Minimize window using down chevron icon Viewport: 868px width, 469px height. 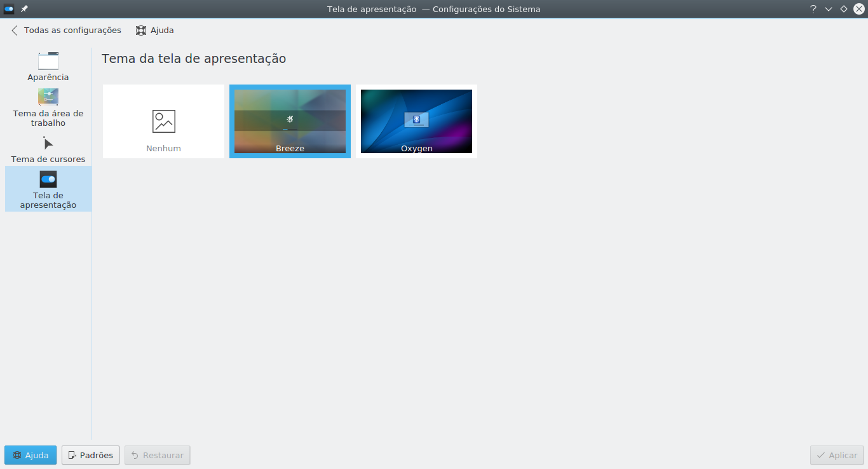click(x=828, y=9)
